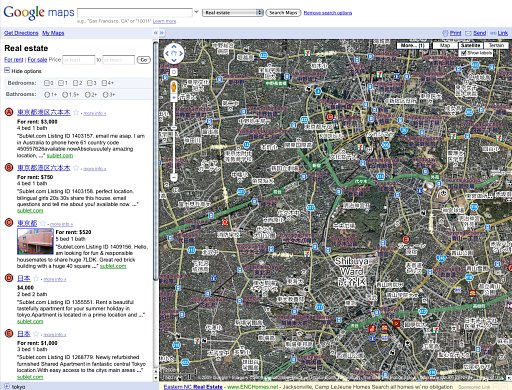Image resolution: width=512 pixels, height=390 pixels.
Task: Click the red marker B beside the second listing
Action: pyautogui.click(x=9, y=168)
